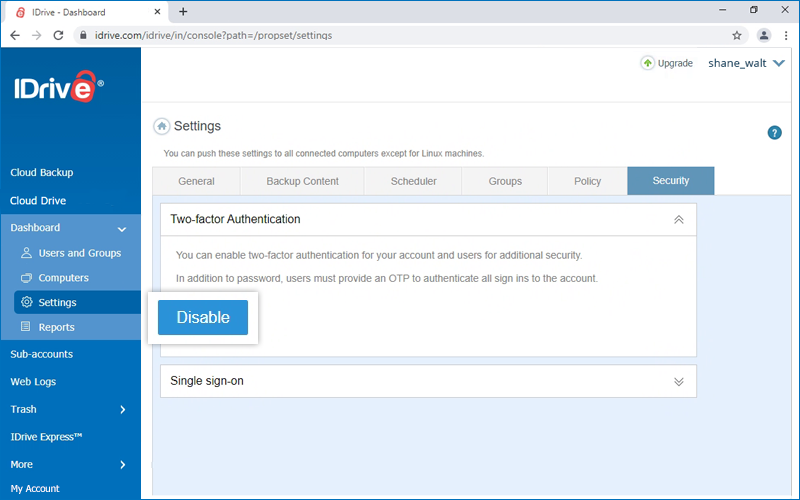Click the Upgrade link

[674, 63]
